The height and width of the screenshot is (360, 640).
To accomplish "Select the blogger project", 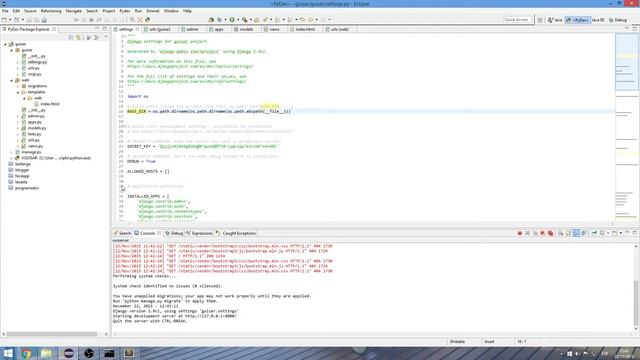I will click(22, 170).
